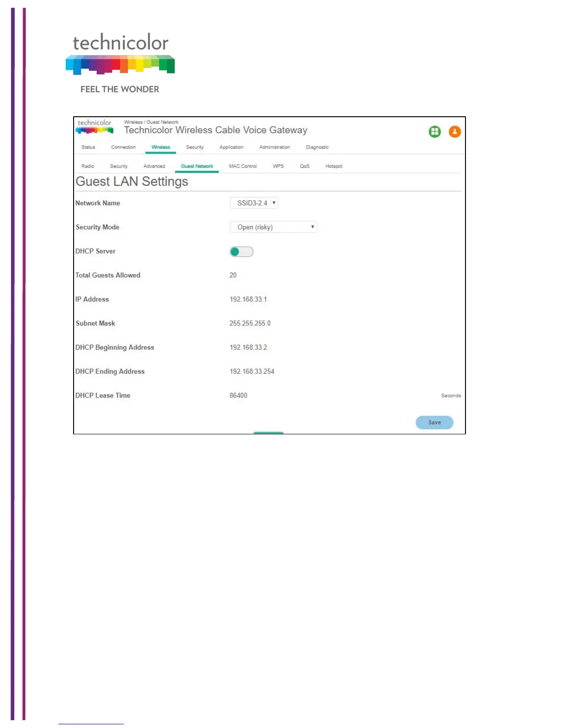Click the Guest LAN Settings heading
This screenshot has height=728, width=563.
click(132, 182)
